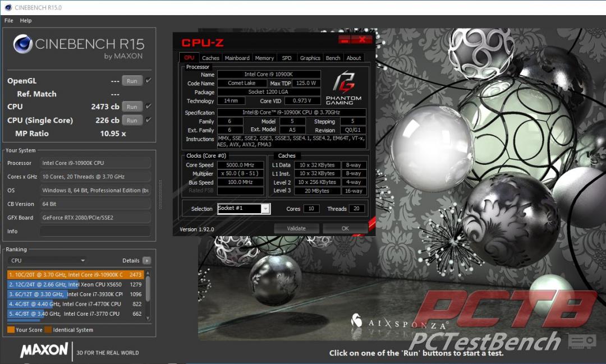Viewport: 606px width, 364px height.
Task: Select the Intel Core i9-10900K ranking row
Action: [x=75, y=275]
